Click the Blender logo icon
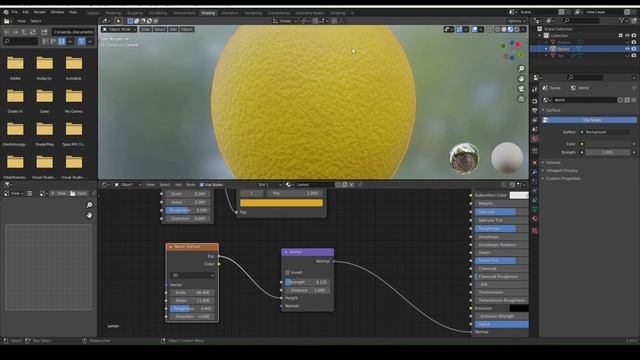The height and width of the screenshot is (360, 640). (x=6, y=12)
